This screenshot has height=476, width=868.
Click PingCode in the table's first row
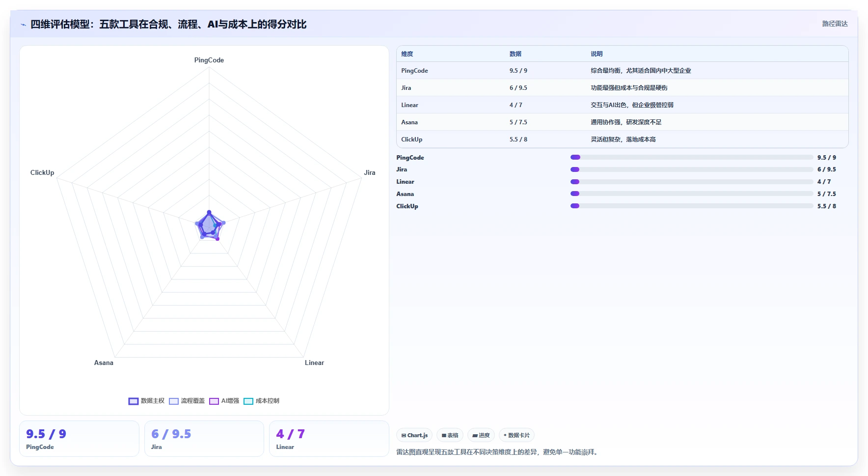click(414, 71)
